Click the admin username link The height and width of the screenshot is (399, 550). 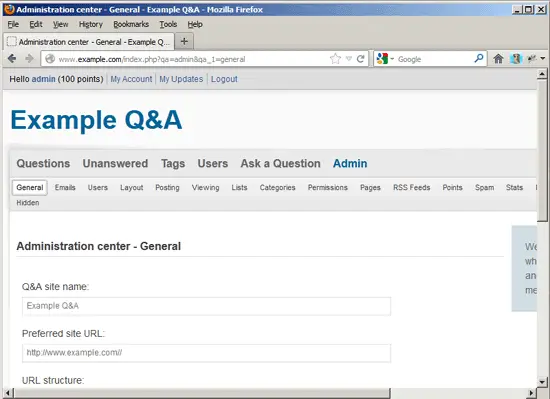click(x=43, y=79)
